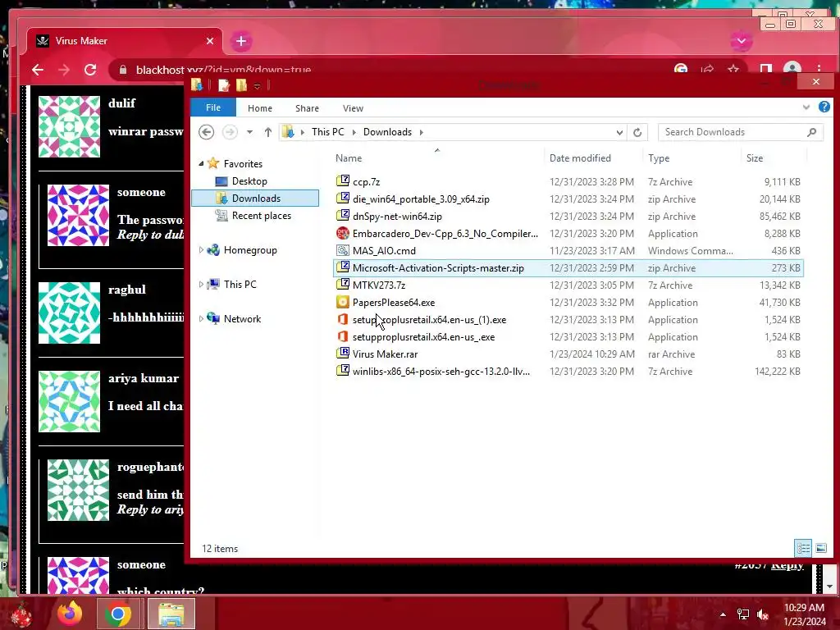This screenshot has height=630, width=840.
Task: Click File Explorer in the taskbar
Action: pos(171,614)
